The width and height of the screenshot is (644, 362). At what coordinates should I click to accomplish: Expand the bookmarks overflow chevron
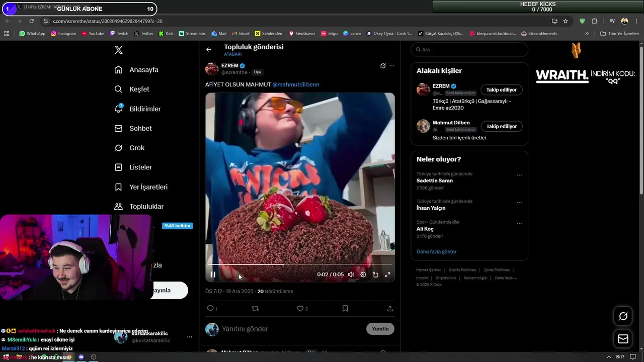pyautogui.click(x=587, y=34)
